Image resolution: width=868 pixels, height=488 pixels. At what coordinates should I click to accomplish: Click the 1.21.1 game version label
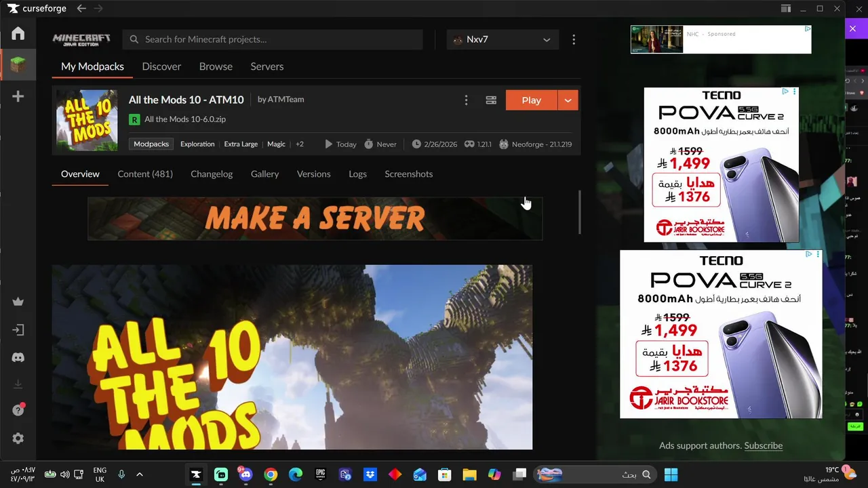484,144
